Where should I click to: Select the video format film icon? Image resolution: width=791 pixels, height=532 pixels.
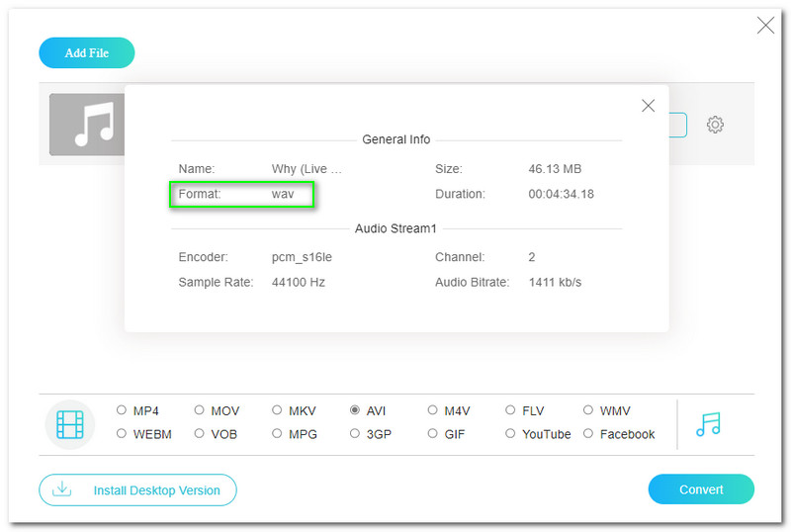coord(70,424)
